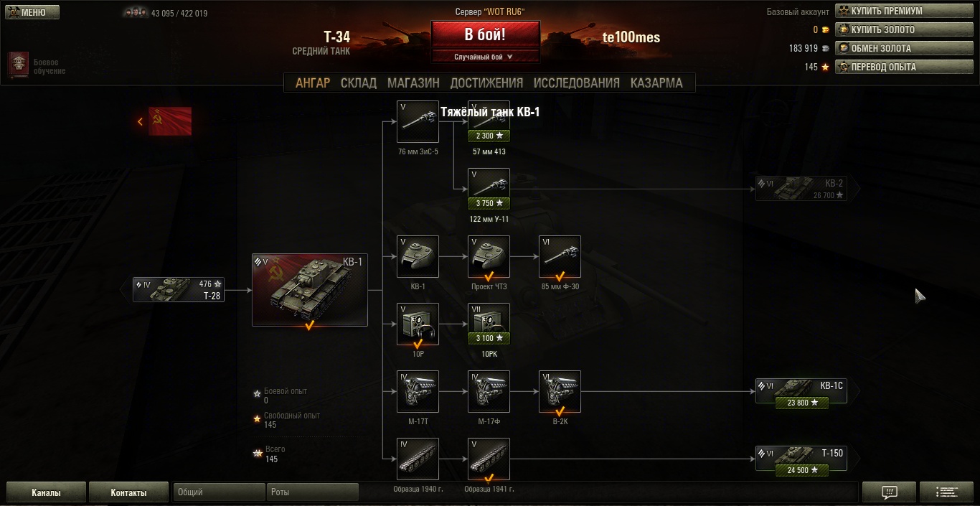Screen dimensions: 980x506
Task: Open the КАЗАРМА tab
Action: click(x=656, y=83)
